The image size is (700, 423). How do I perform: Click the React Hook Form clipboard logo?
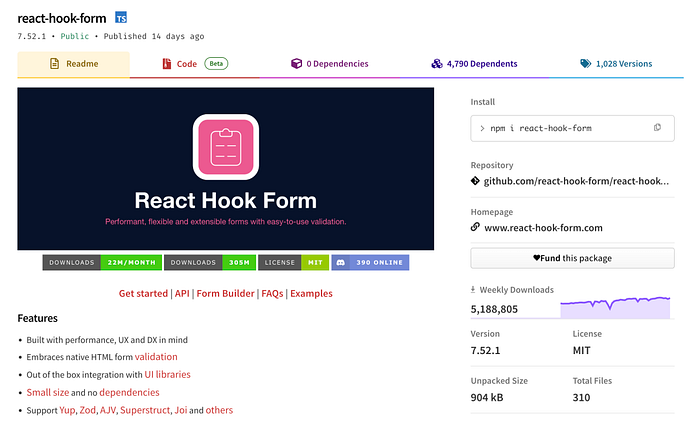(x=226, y=147)
